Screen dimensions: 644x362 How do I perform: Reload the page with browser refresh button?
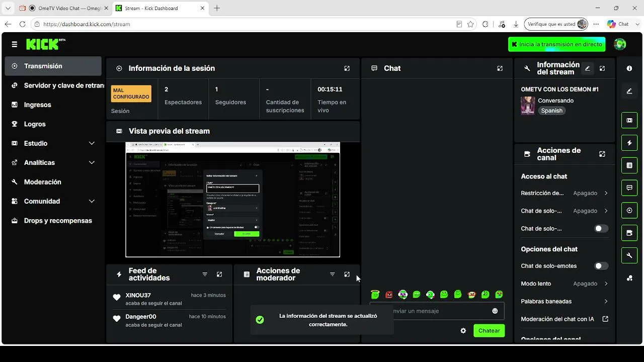[x=22, y=24]
